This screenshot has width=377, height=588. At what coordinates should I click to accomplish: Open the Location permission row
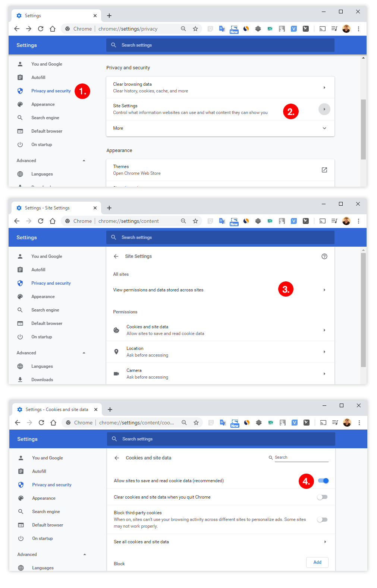220,352
